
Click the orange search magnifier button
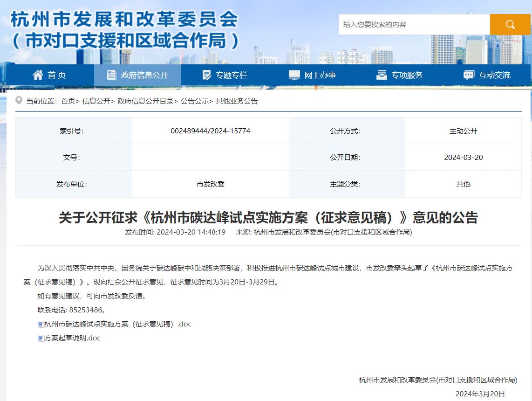click(x=510, y=24)
